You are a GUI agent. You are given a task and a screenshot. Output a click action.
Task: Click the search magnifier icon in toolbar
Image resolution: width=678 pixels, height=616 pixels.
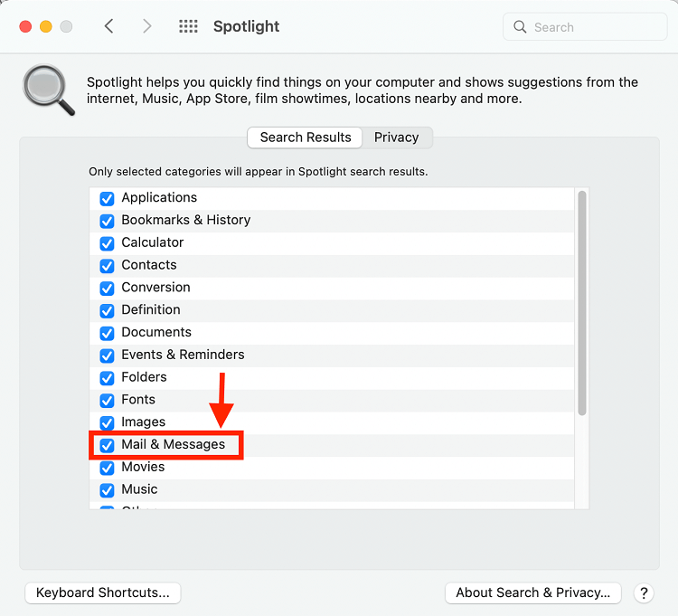pos(520,27)
